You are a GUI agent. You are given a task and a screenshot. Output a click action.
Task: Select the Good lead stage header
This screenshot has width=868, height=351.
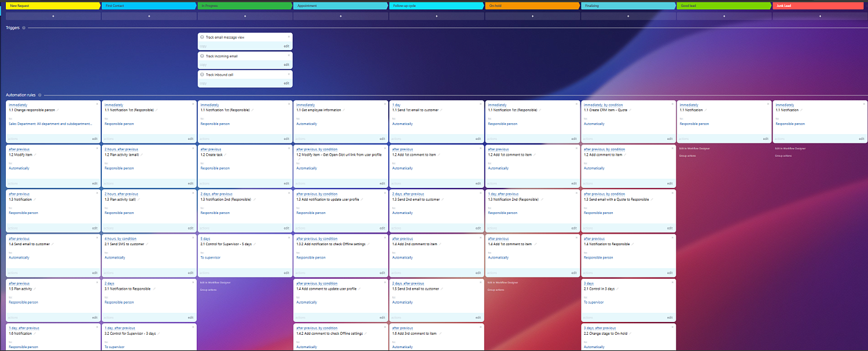pos(723,6)
